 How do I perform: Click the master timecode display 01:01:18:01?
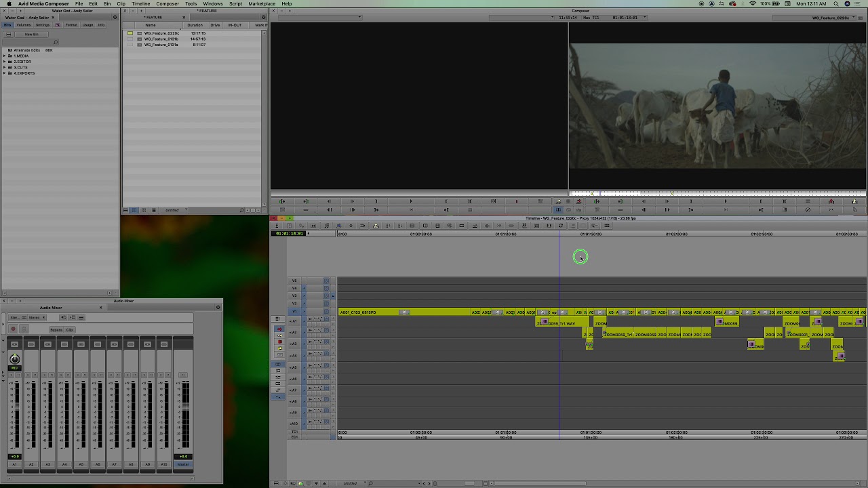289,234
